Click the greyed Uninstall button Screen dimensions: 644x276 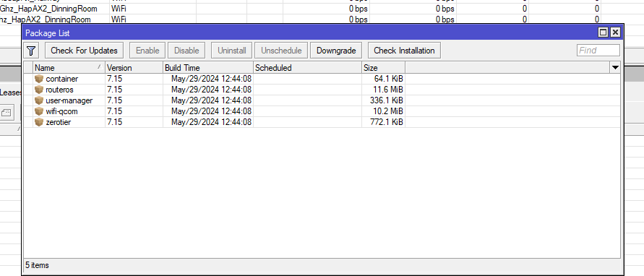pyautogui.click(x=232, y=51)
